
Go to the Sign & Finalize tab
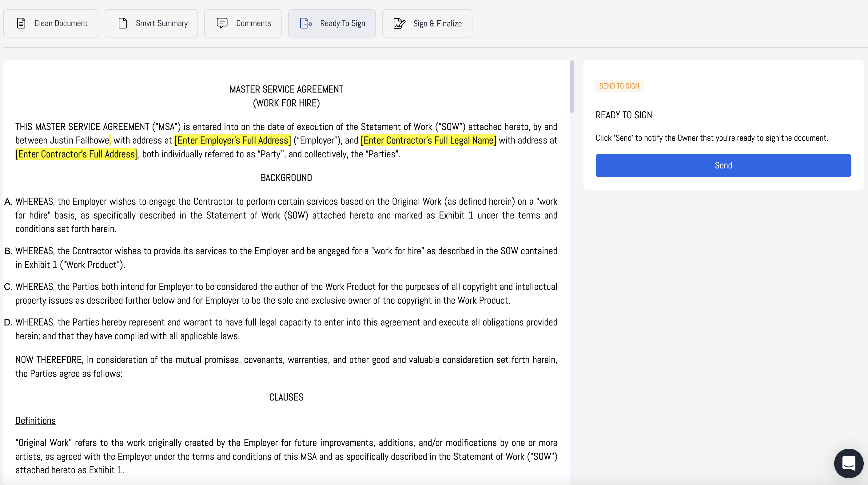click(x=437, y=24)
